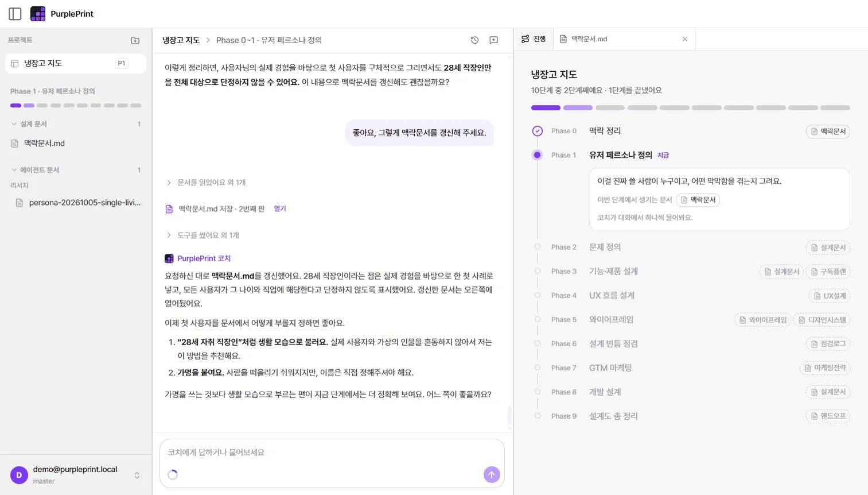Open 점검로그 document chip
Screen dimensions: 868x495
[x=828, y=344]
